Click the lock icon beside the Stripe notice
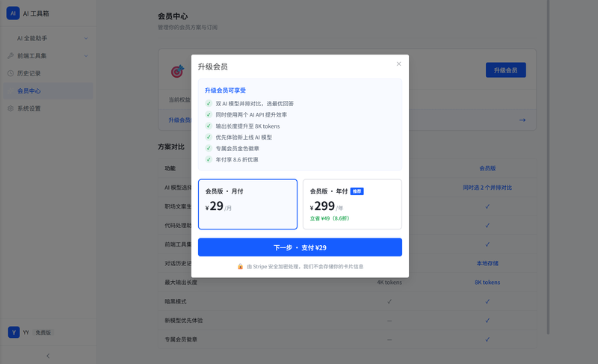This screenshot has width=598, height=364. pyautogui.click(x=240, y=266)
